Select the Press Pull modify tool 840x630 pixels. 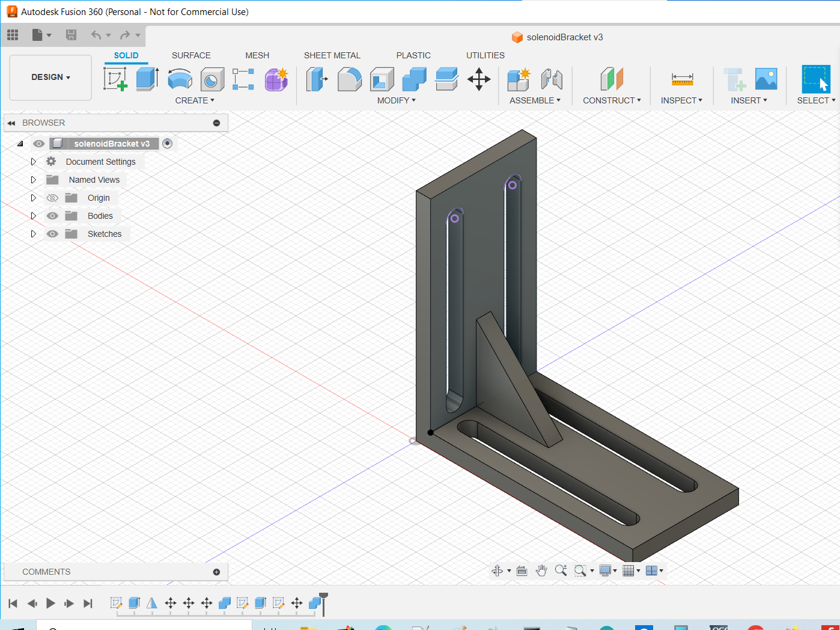tap(317, 79)
